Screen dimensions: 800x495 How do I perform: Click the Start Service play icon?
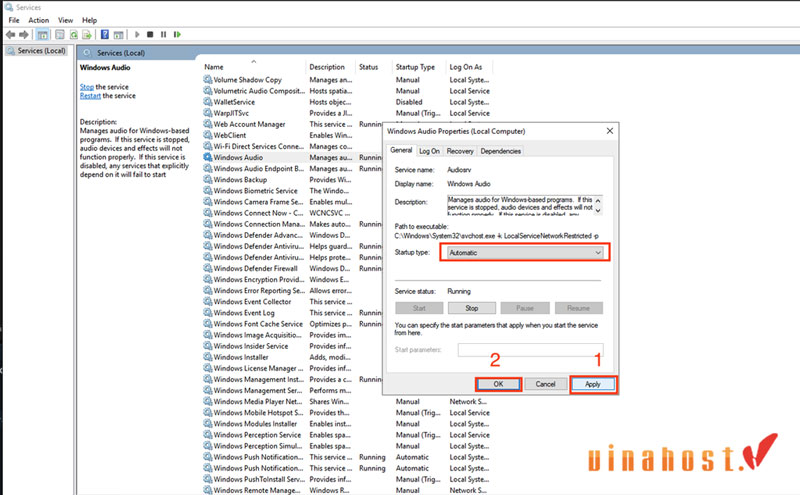(137, 35)
